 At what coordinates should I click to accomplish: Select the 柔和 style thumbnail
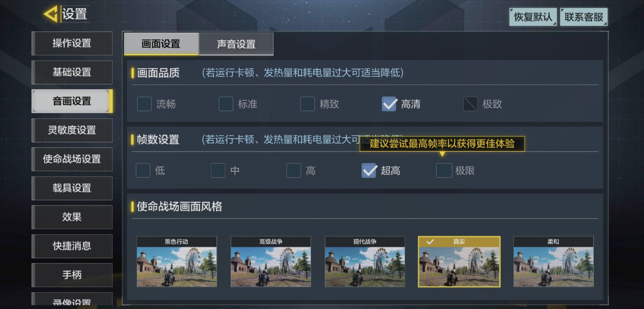553,262
